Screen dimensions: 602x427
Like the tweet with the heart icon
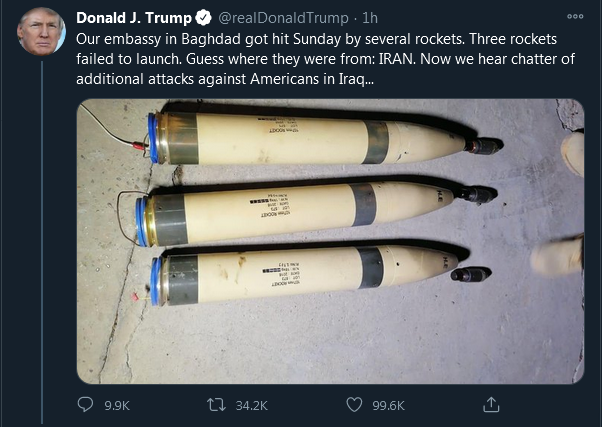354,405
